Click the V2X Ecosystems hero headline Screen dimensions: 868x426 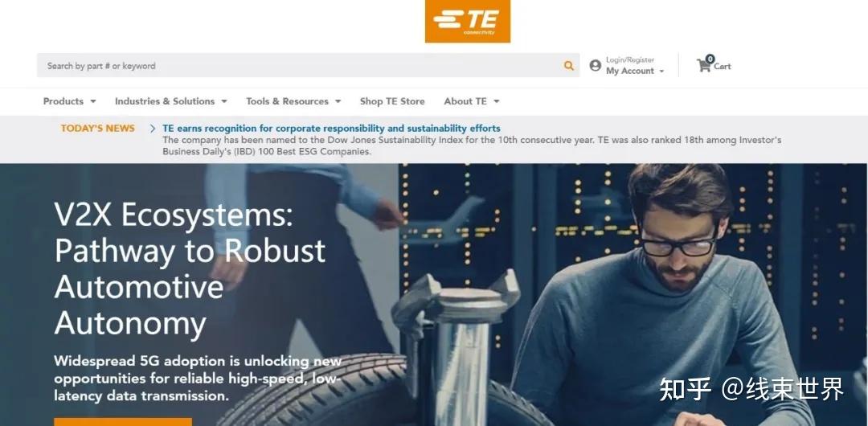click(x=190, y=268)
